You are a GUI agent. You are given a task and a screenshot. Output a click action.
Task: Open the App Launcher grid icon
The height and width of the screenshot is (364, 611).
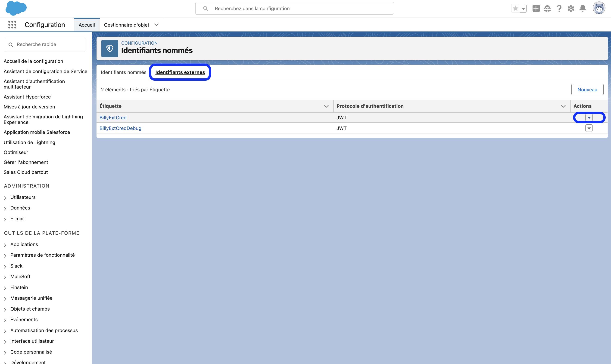[12, 25]
